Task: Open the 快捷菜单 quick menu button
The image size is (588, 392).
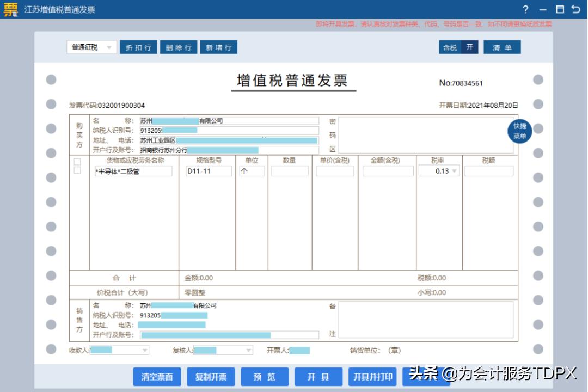Action: (519, 131)
